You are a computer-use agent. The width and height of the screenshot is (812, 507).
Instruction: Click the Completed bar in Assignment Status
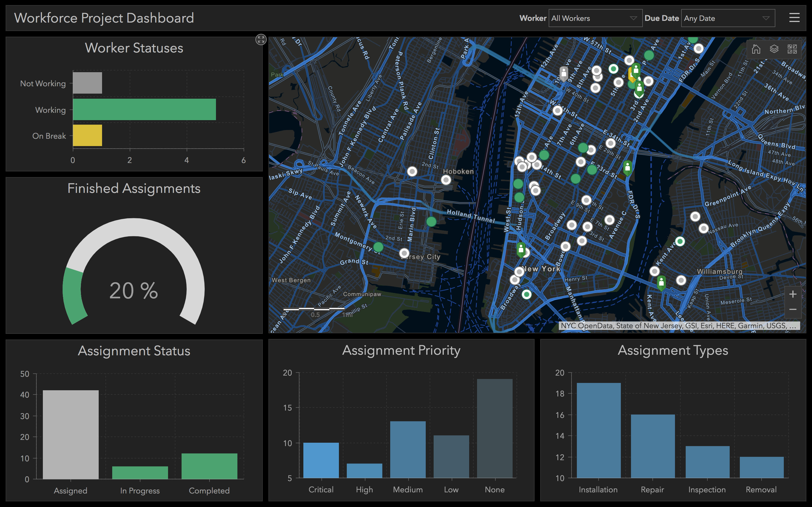pos(209,466)
